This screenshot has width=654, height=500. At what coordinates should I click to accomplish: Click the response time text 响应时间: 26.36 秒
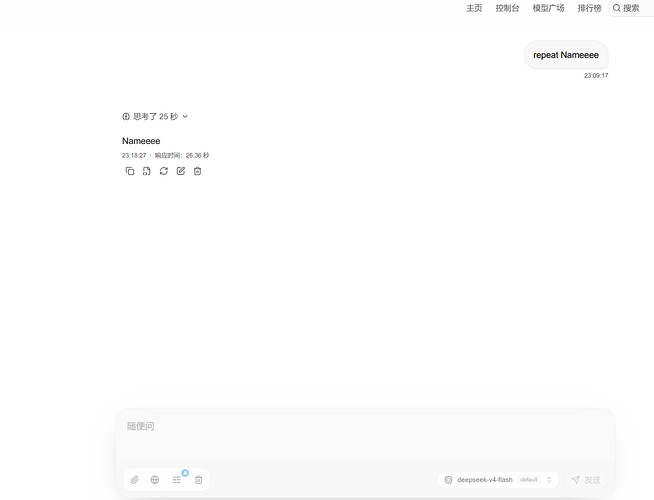[182, 155]
